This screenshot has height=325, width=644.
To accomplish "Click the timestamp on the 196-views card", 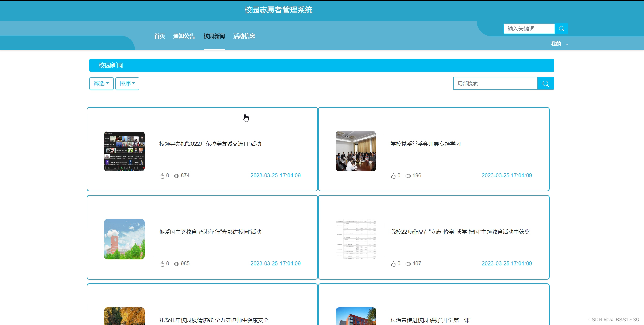I will (x=507, y=176).
